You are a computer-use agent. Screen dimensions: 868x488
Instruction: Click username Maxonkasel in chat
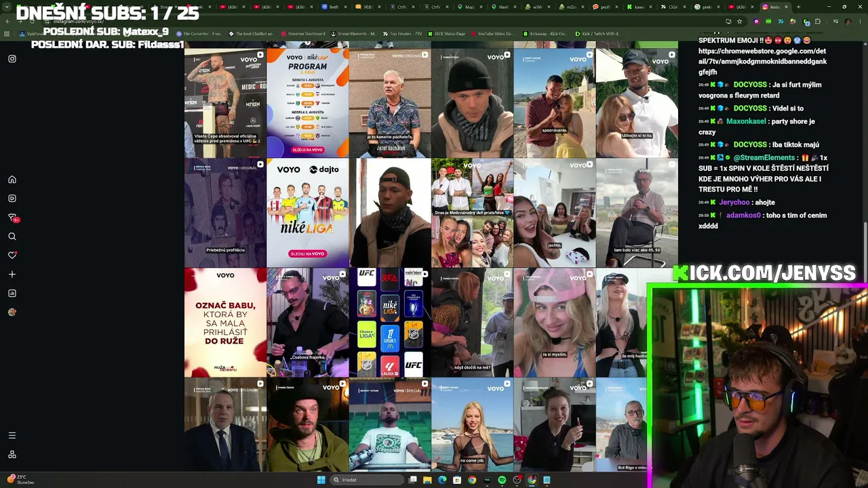746,121
